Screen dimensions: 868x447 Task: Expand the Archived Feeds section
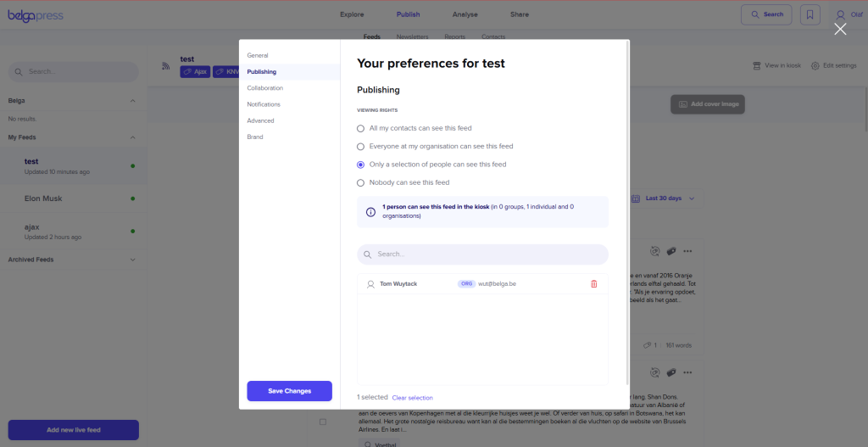(x=132, y=260)
